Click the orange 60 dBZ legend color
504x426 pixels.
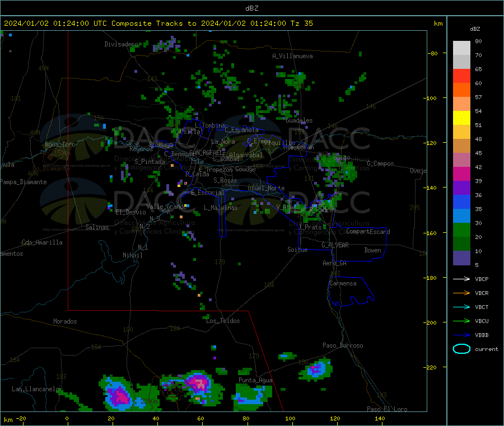pyautogui.click(x=461, y=90)
